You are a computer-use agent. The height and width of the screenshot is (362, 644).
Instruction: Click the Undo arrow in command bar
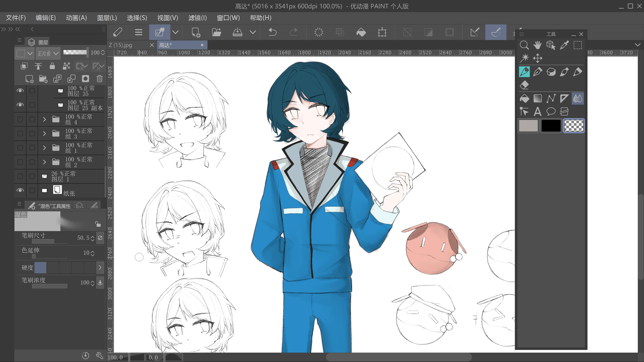pos(272,32)
